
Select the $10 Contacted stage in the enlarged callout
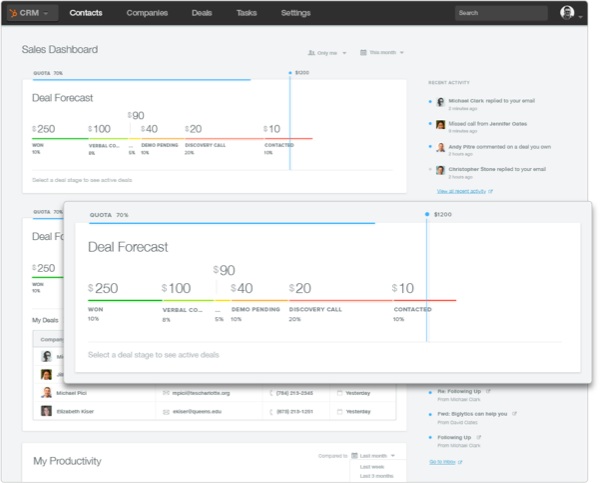[424, 301]
